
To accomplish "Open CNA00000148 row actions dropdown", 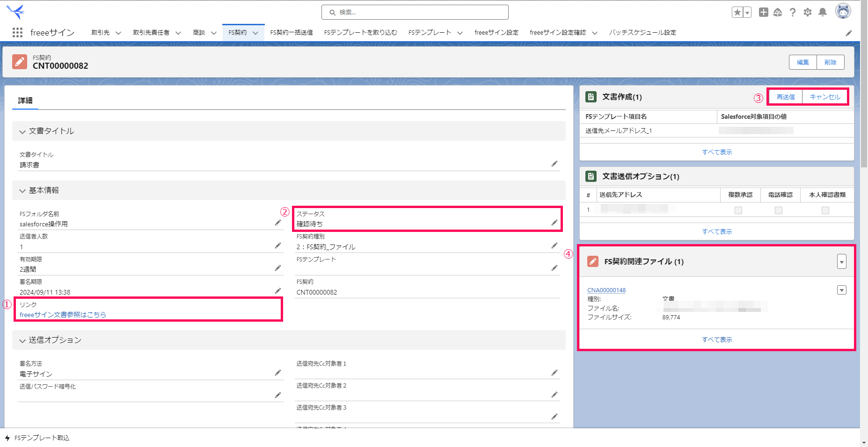I will pyautogui.click(x=842, y=290).
